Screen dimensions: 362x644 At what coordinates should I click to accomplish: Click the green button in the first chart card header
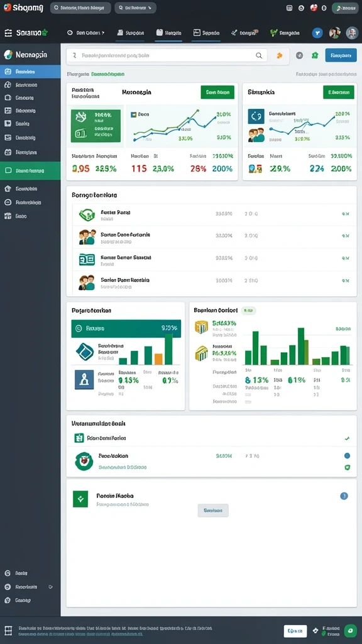pyautogui.click(x=217, y=92)
